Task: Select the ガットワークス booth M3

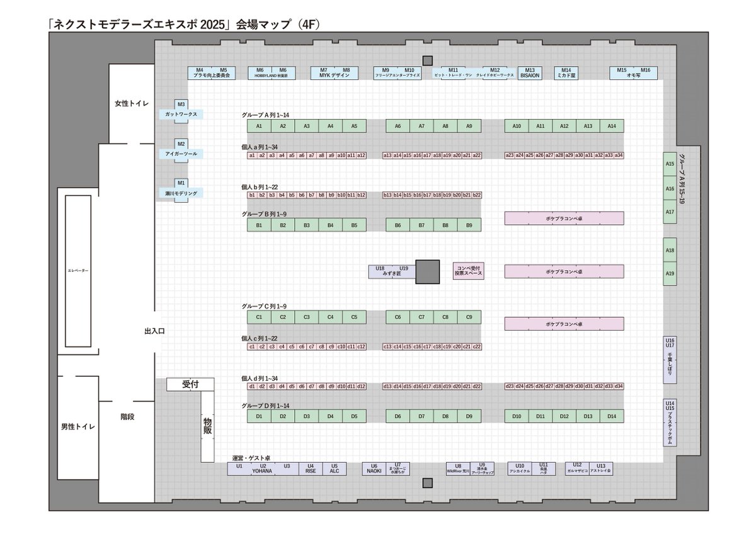Action: coord(182,111)
